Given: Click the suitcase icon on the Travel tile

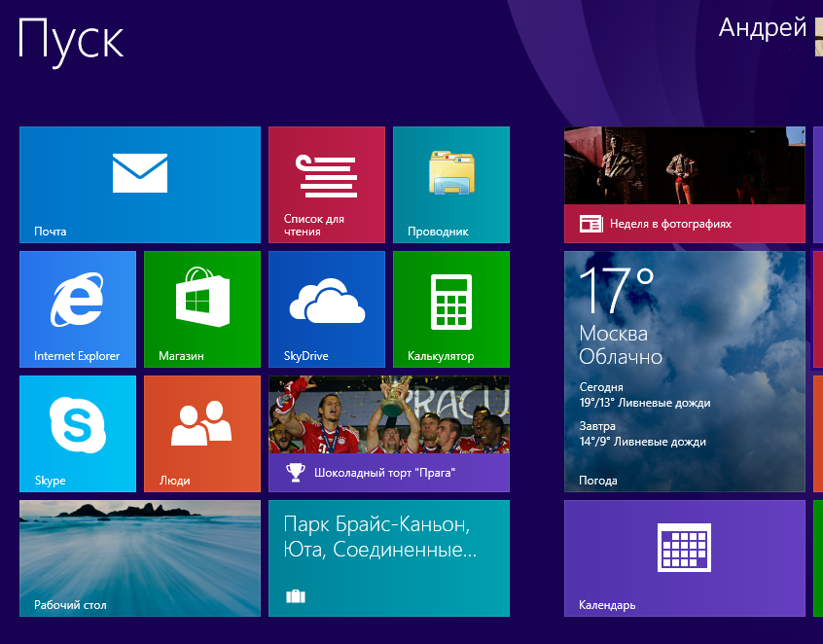Looking at the screenshot, I should (296, 596).
